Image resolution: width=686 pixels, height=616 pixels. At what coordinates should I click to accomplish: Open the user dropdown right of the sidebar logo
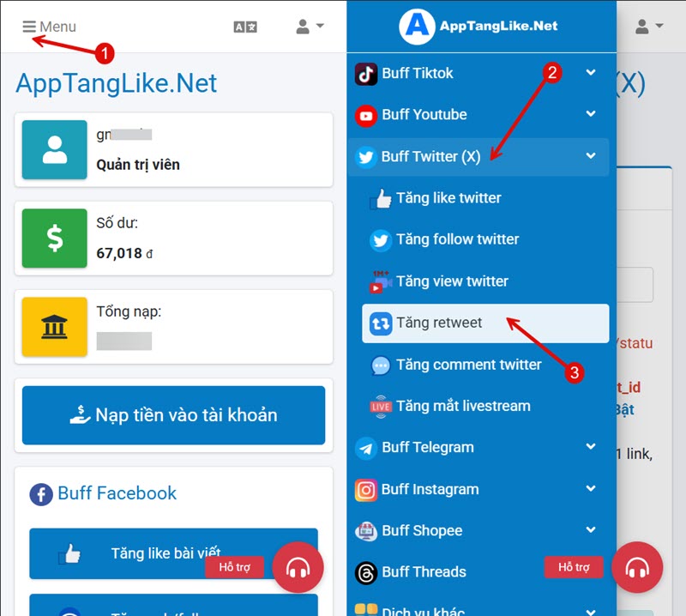[649, 27]
